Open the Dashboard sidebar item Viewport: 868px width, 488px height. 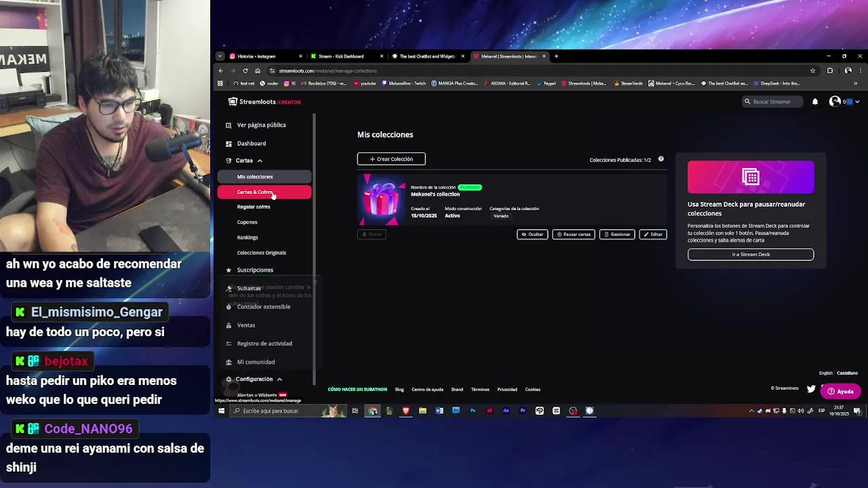(252, 144)
